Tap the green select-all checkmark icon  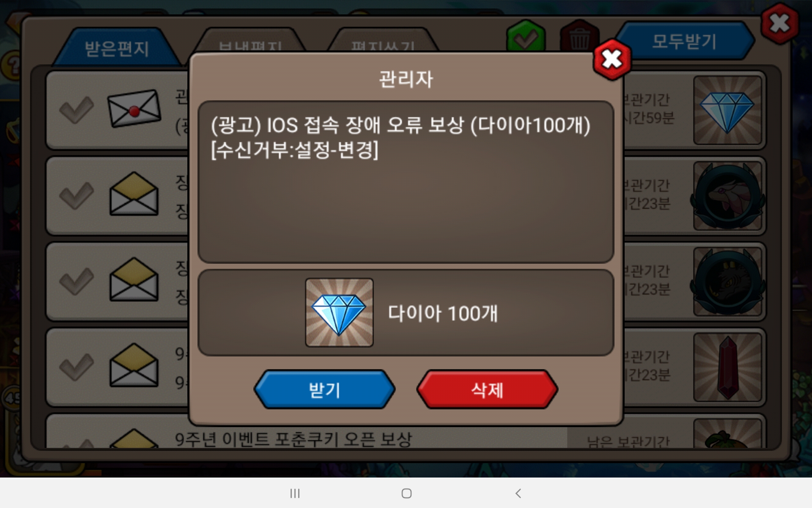tap(526, 36)
